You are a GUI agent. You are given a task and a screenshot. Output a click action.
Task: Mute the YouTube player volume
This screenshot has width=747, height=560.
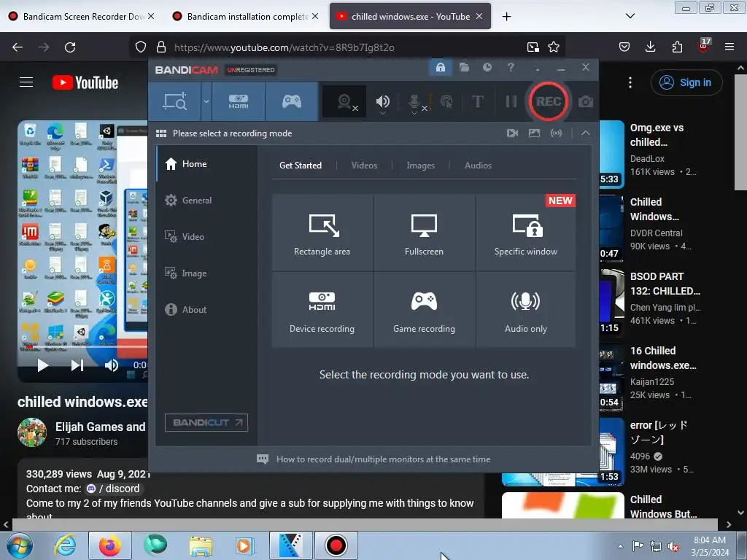pyautogui.click(x=111, y=365)
